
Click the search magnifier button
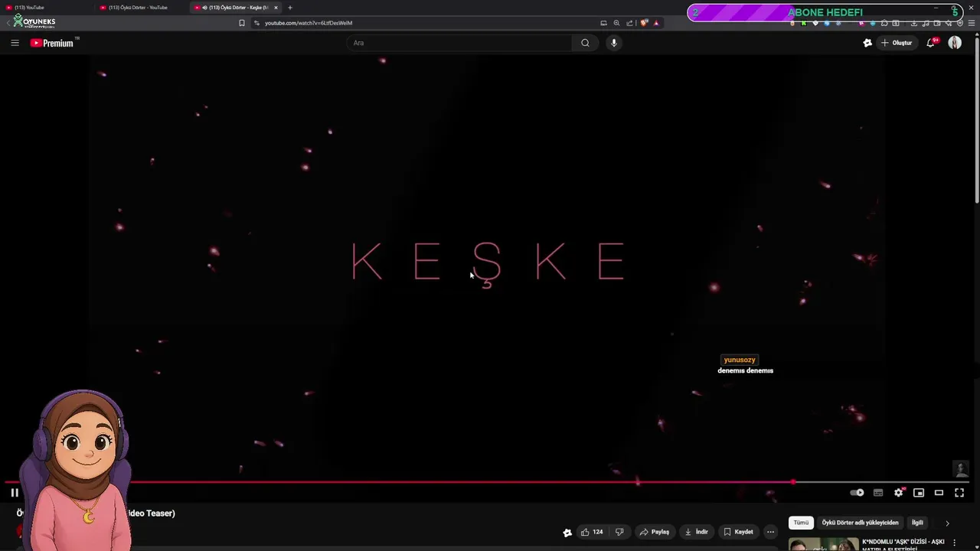pyautogui.click(x=585, y=43)
